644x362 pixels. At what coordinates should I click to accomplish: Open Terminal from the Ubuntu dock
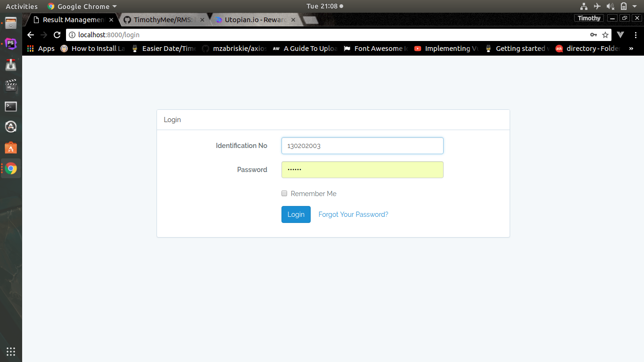[x=10, y=106]
